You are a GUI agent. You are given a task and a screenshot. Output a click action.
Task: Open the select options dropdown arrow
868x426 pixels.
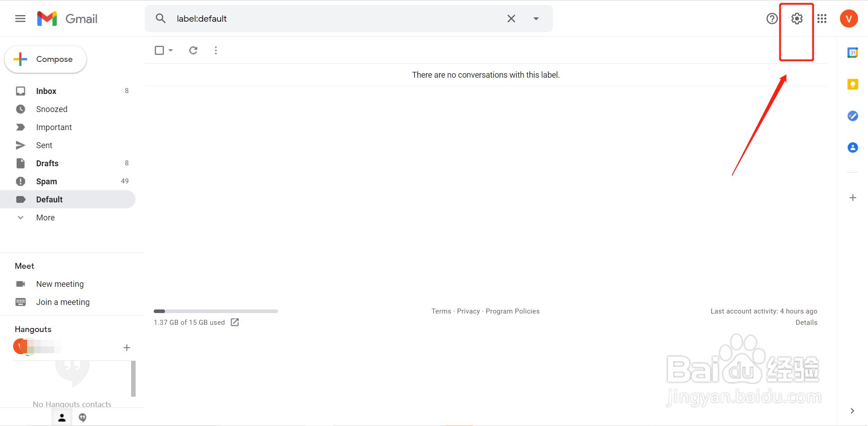tap(171, 50)
